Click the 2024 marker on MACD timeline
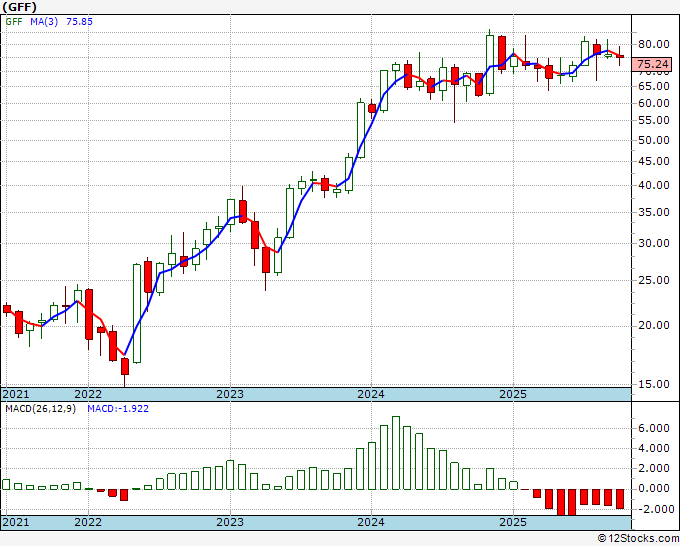Viewport: 680px width, 546px height. 371,522
